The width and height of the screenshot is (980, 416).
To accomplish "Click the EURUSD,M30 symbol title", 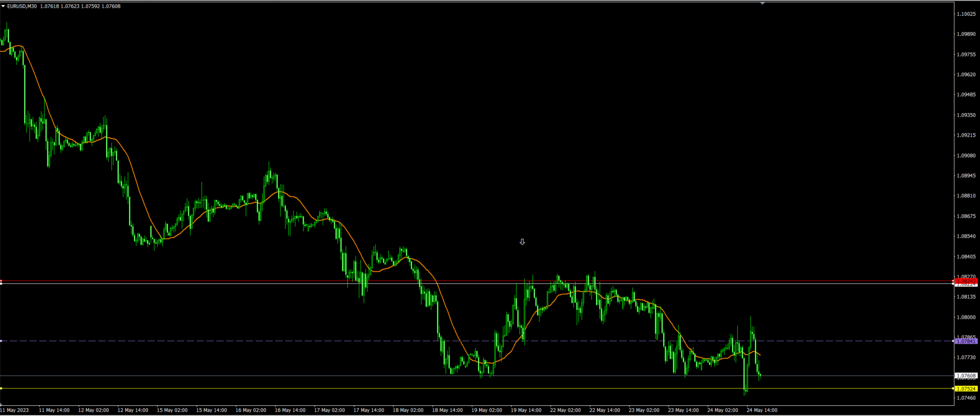I will [22, 6].
